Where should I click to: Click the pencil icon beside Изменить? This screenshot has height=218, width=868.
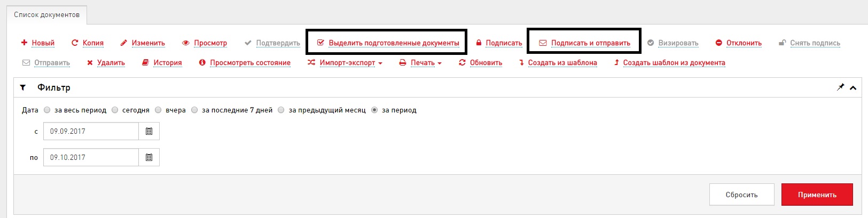coord(123,43)
